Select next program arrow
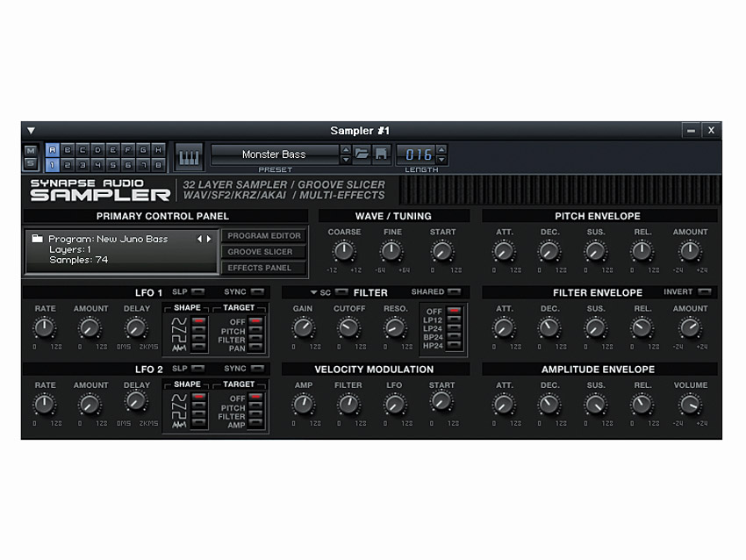Image resolution: width=746 pixels, height=560 pixels. 208,239
